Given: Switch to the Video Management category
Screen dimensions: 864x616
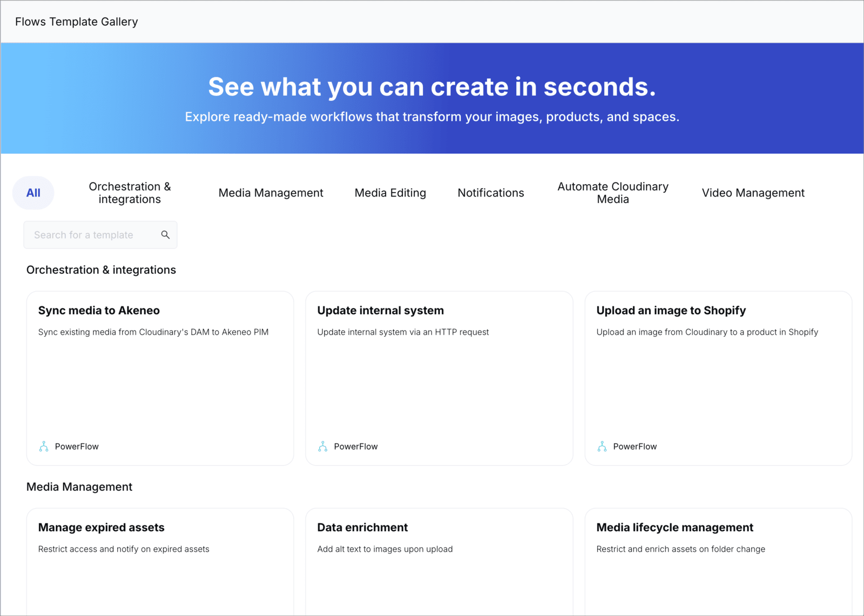Looking at the screenshot, I should [753, 192].
